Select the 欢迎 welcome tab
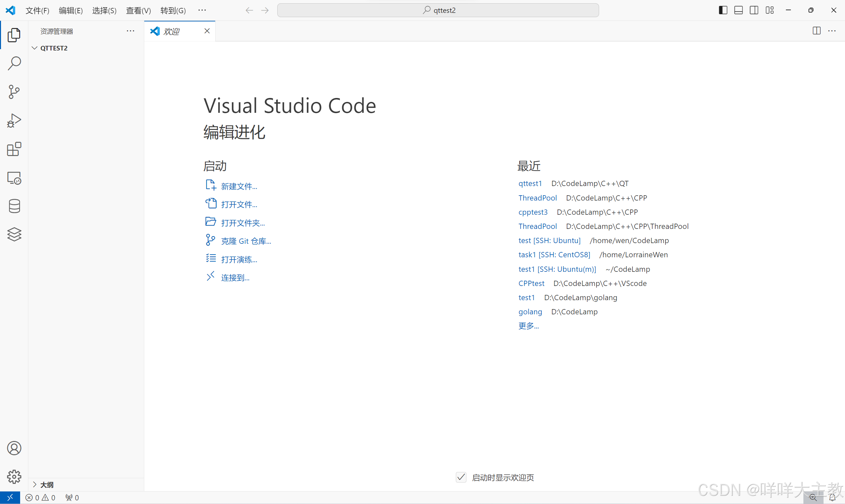Screen dimensions: 845x504 click(179, 31)
